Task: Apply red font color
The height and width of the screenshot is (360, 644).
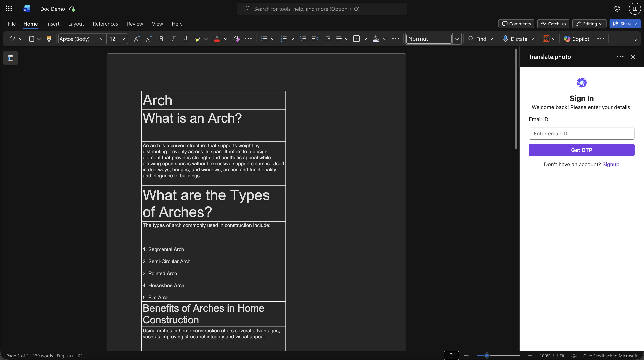Action: pos(217,39)
